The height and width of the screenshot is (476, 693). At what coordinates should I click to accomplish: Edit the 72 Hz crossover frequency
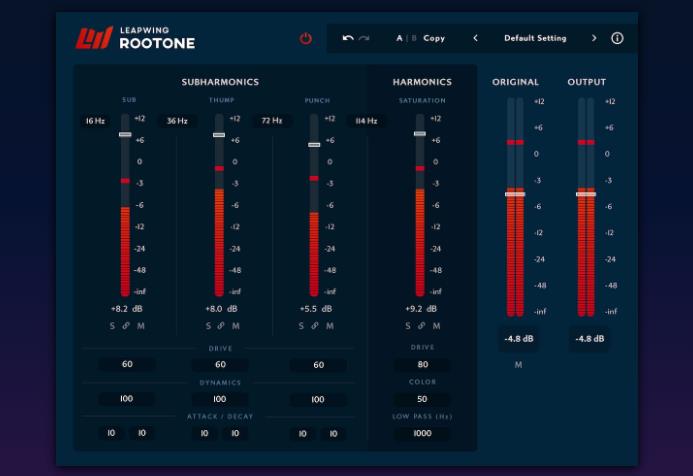(271, 121)
